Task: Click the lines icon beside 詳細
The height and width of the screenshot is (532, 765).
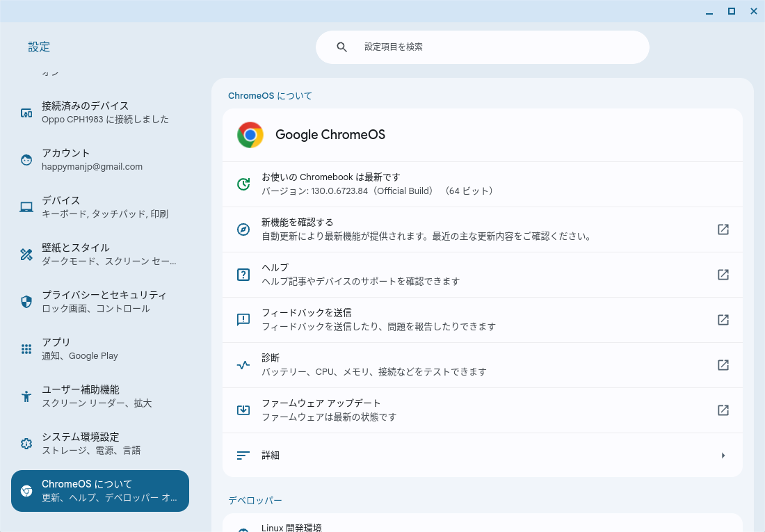Action: tap(243, 456)
